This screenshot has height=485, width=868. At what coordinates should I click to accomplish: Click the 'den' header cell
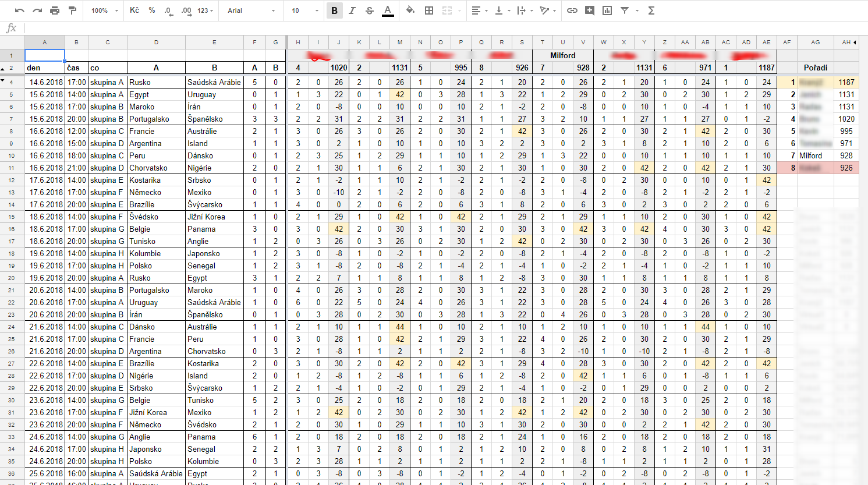click(45, 68)
